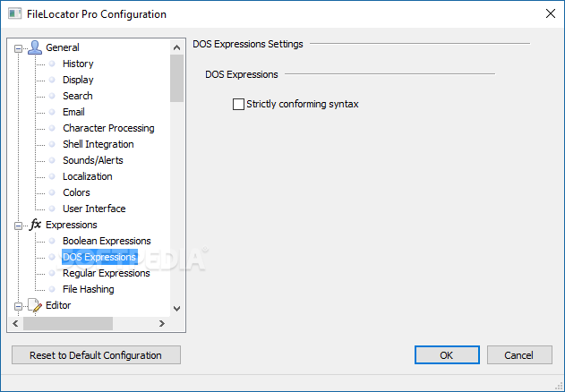Click the horizontal scrollbar thumb in tree

coord(68,324)
